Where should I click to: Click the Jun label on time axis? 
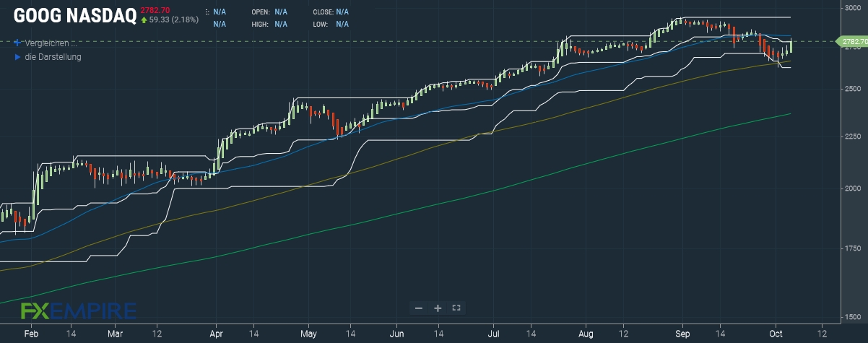click(397, 334)
